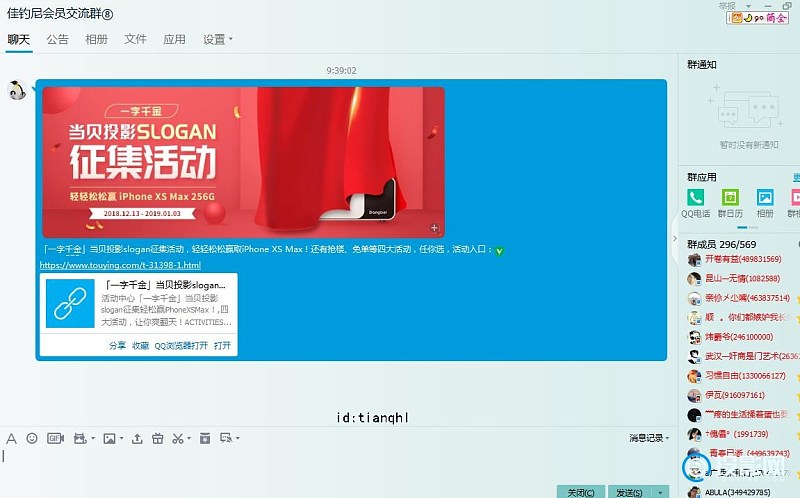
Task: Click the 9:39:02 message timestamp
Action: point(341,70)
